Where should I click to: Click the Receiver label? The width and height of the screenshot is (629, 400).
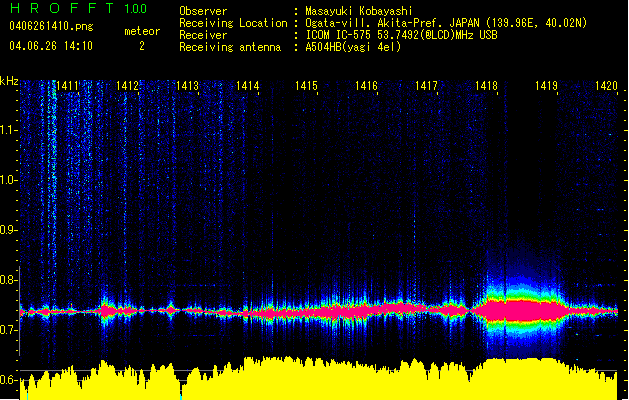pyautogui.click(x=203, y=35)
